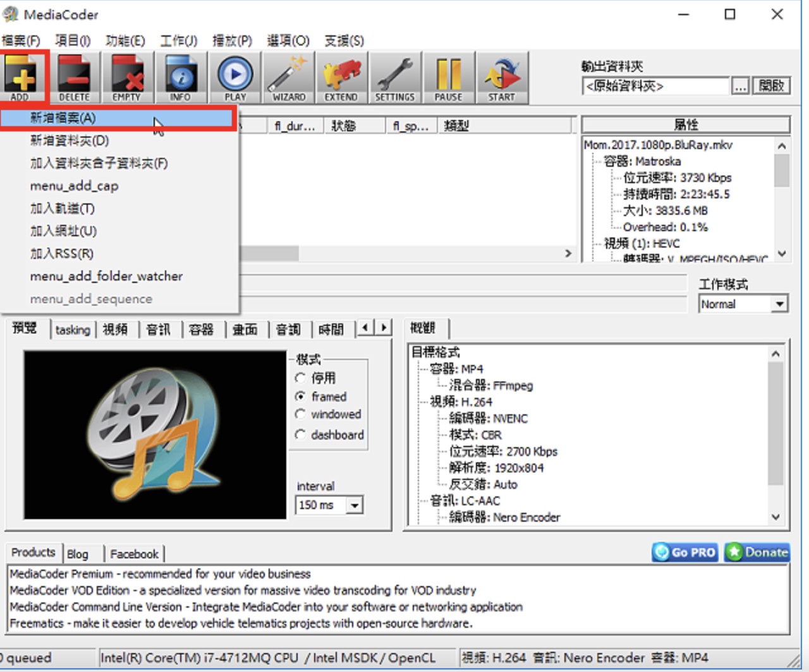This screenshot has height=672, width=809.
Task: Switch to the 音訊 tab
Action: pyautogui.click(x=159, y=329)
